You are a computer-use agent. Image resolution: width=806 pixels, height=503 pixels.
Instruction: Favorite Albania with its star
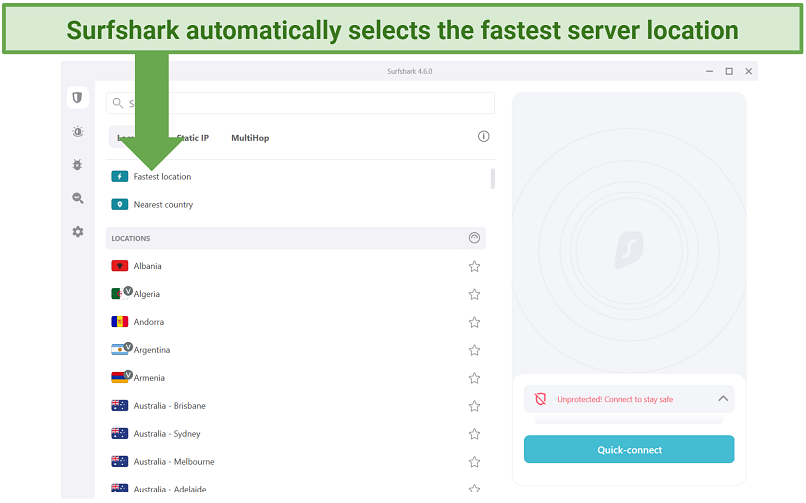(474, 266)
